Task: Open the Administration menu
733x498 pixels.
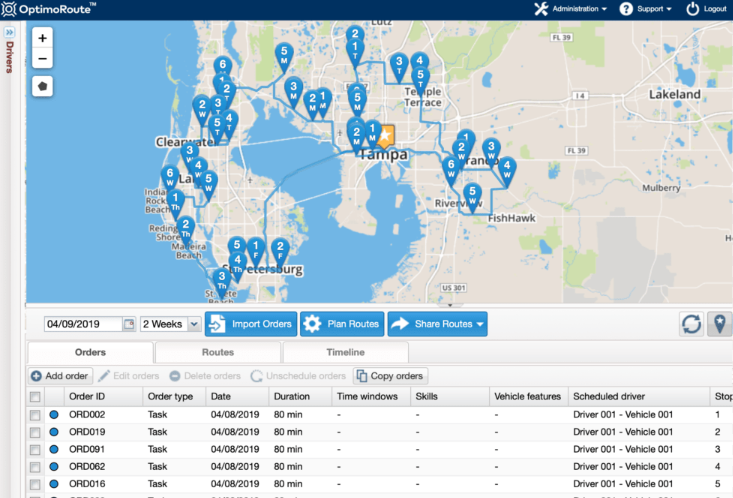Action: pos(571,9)
